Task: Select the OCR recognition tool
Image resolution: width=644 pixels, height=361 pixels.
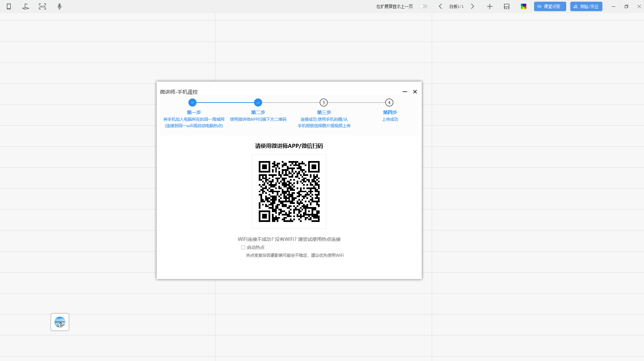Action: 42,6
